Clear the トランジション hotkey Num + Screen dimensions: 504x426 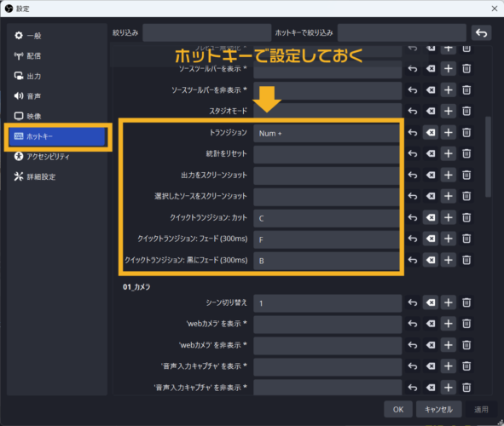click(x=431, y=132)
